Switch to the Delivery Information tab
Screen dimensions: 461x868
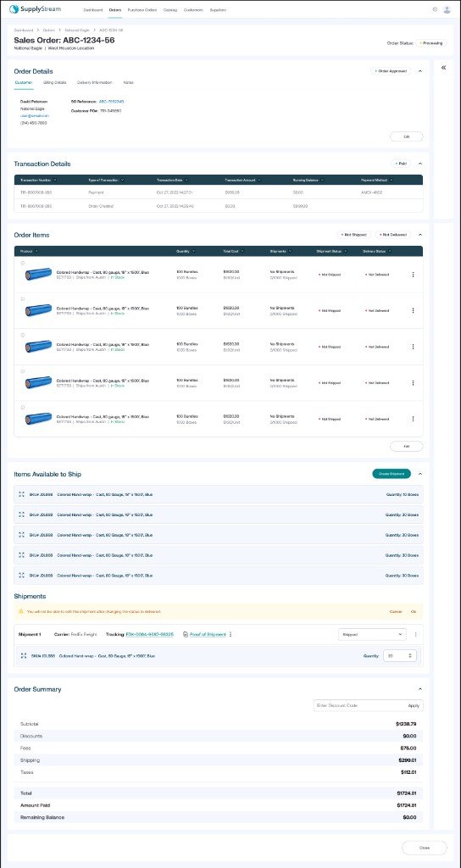click(x=95, y=82)
